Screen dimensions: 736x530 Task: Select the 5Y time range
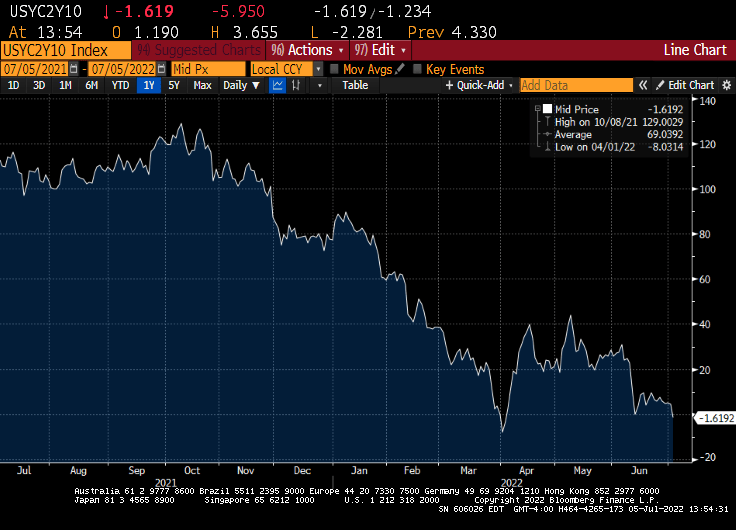click(174, 86)
